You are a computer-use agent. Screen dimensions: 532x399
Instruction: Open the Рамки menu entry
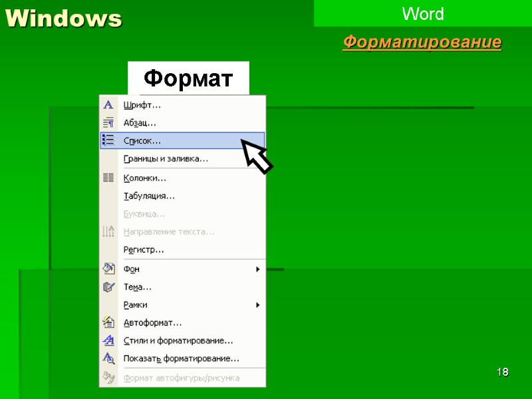coord(182,305)
